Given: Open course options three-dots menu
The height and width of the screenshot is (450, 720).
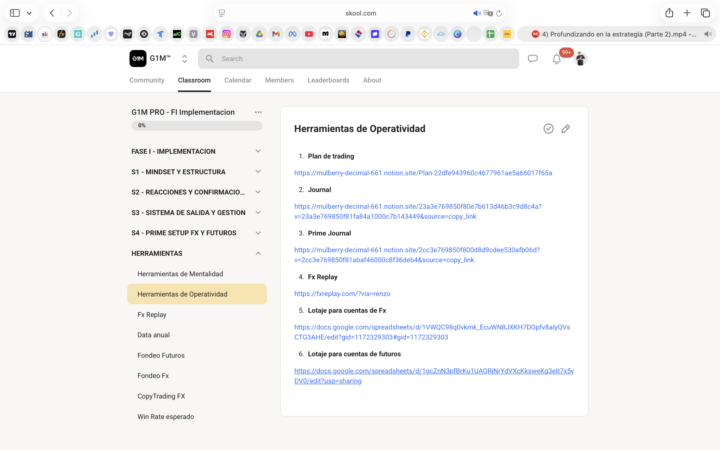Looking at the screenshot, I should pos(258,112).
